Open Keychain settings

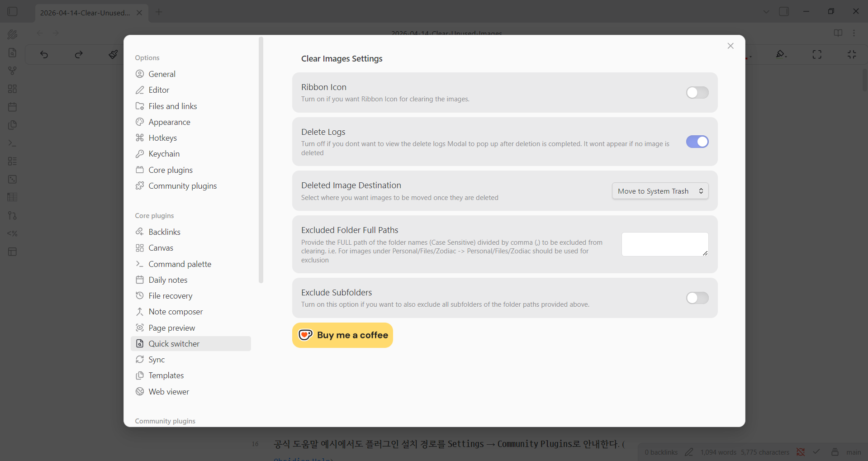pyautogui.click(x=191, y=154)
